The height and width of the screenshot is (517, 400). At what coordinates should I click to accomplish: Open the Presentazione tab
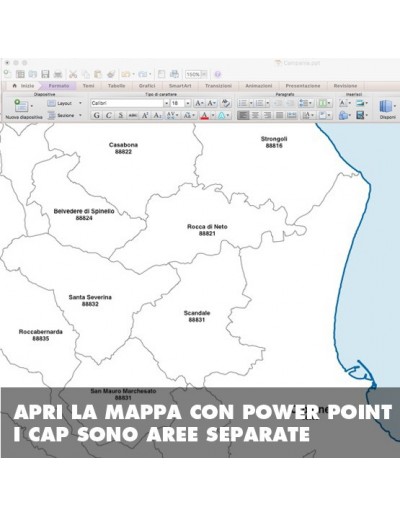(303, 86)
